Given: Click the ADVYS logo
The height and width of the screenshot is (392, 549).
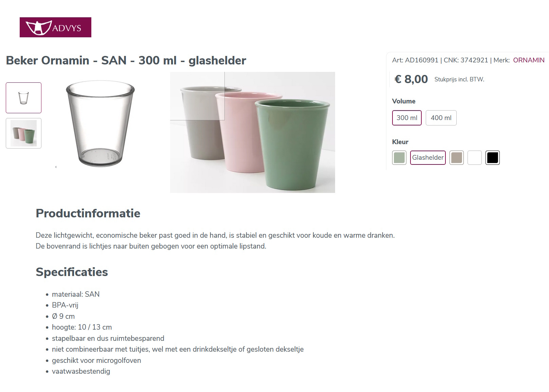Looking at the screenshot, I should click(x=55, y=27).
